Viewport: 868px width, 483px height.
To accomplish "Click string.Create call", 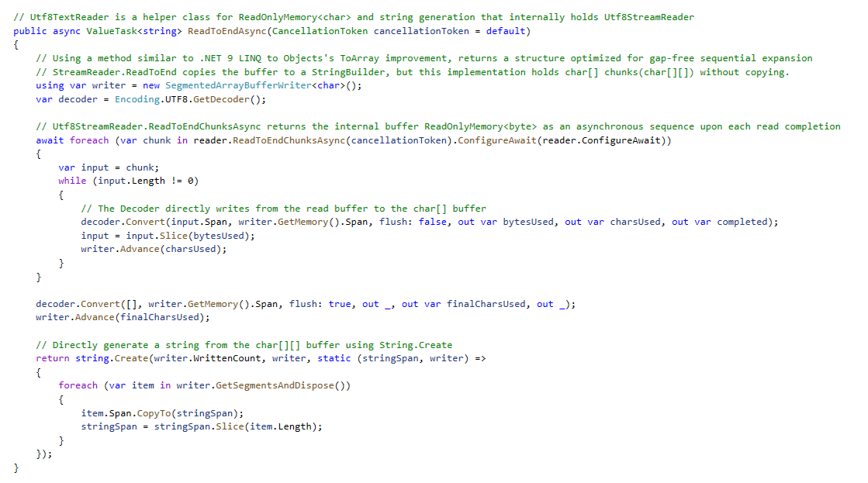I will (x=111, y=358).
